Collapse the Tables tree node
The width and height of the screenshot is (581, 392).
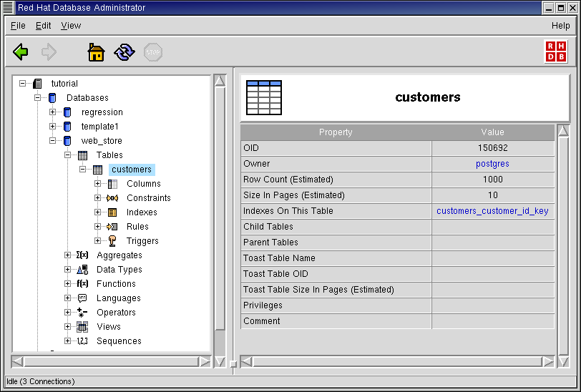point(67,155)
